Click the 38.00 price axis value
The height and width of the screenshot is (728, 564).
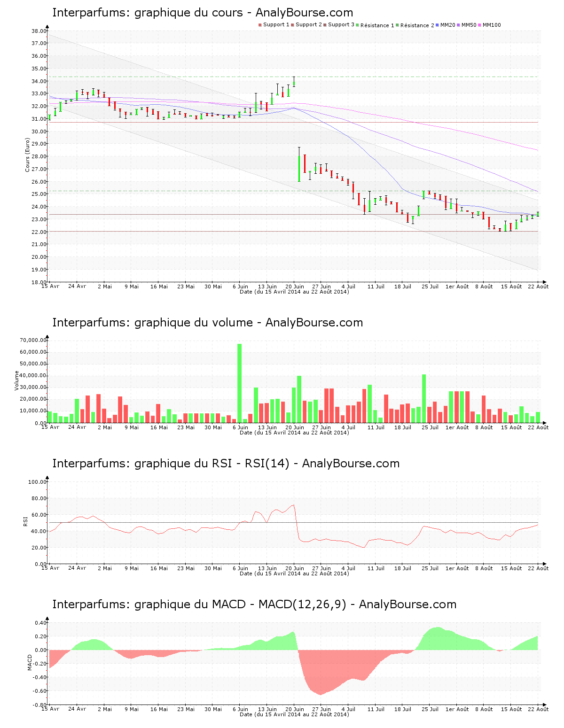pyautogui.click(x=39, y=31)
